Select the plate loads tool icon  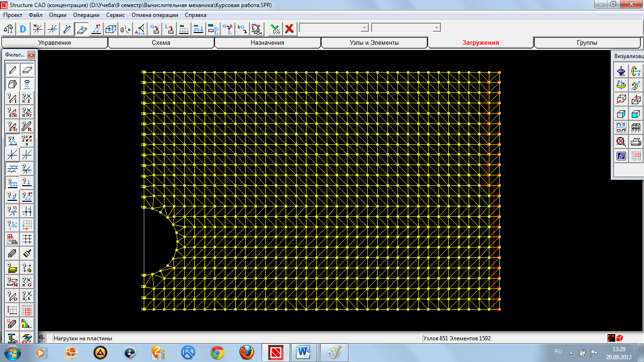coord(81,29)
